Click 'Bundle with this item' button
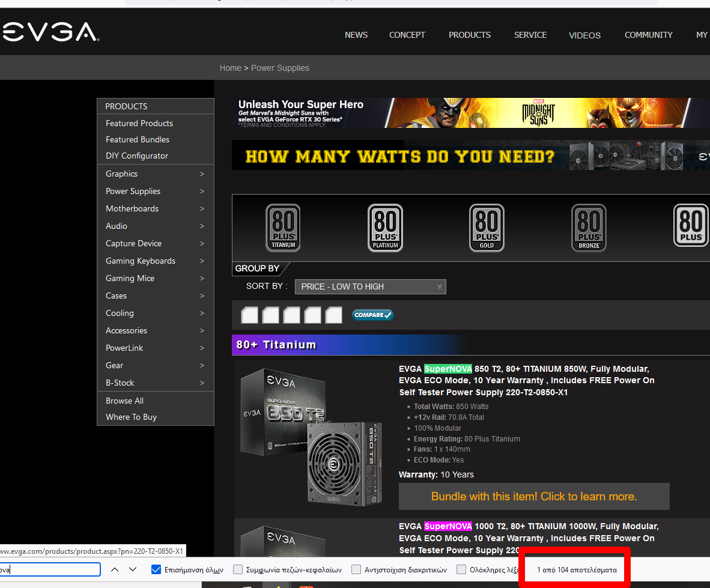The width and height of the screenshot is (710, 588). (534, 497)
